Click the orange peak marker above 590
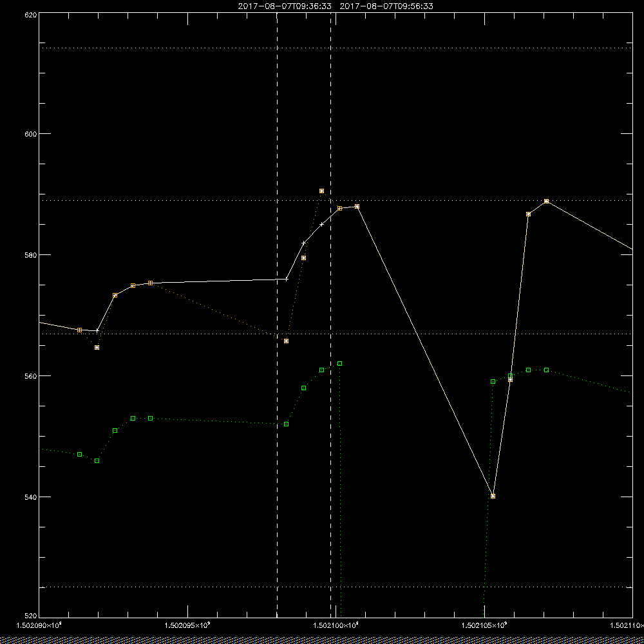The width and height of the screenshot is (644, 644). (x=321, y=191)
